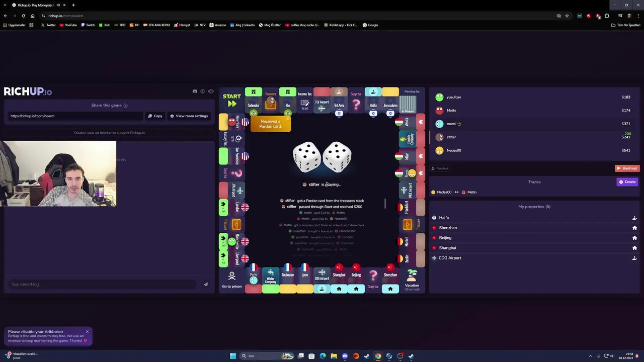
Task: Click the house icon on the Shanghai row
Action: click(x=634, y=248)
